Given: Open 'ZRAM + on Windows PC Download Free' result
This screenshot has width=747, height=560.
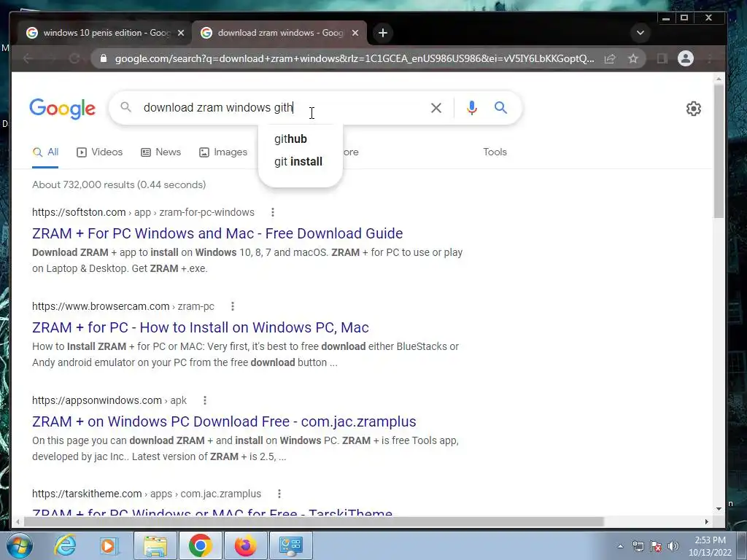Looking at the screenshot, I should (x=224, y=421).
